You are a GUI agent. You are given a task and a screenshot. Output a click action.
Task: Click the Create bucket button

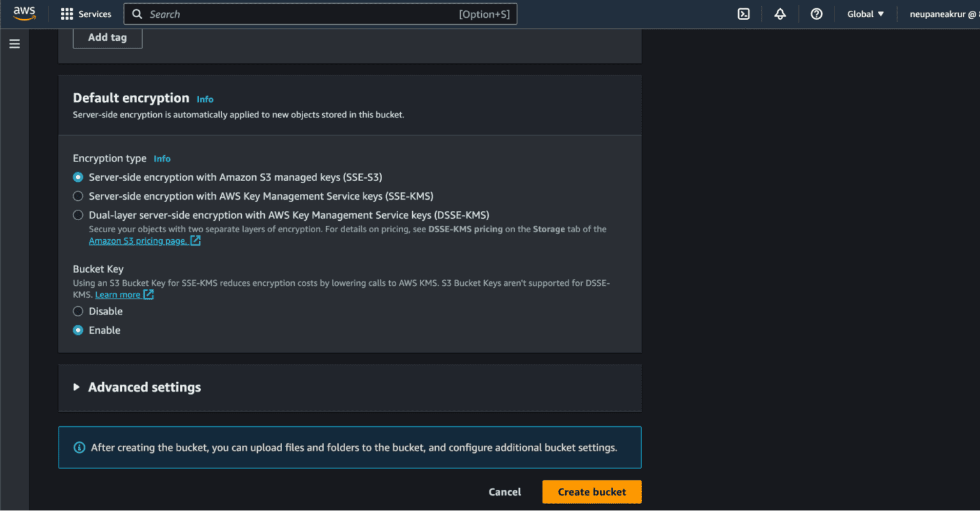coord(591,492)
